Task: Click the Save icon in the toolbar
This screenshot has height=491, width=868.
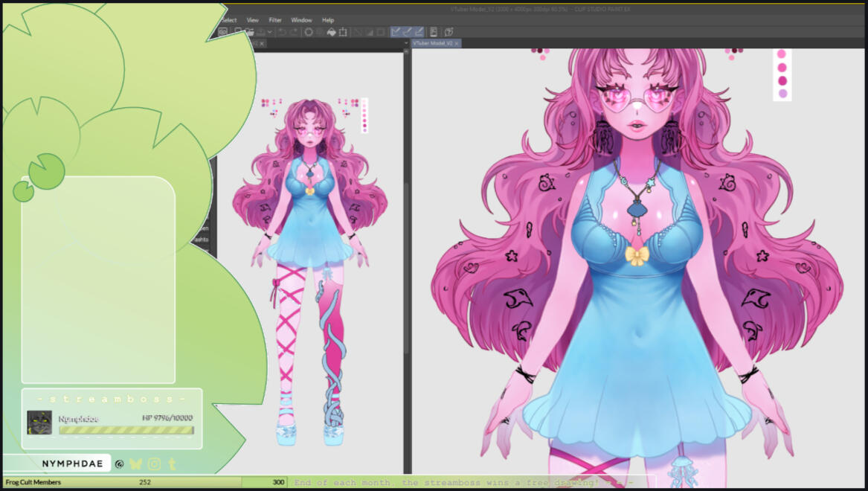Action: 260,32
